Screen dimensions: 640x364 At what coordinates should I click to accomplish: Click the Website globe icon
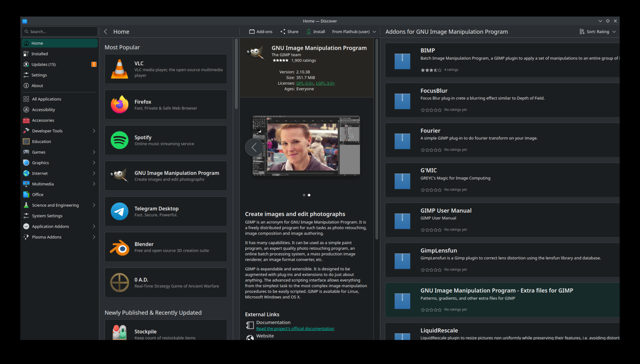click(250, 338)
